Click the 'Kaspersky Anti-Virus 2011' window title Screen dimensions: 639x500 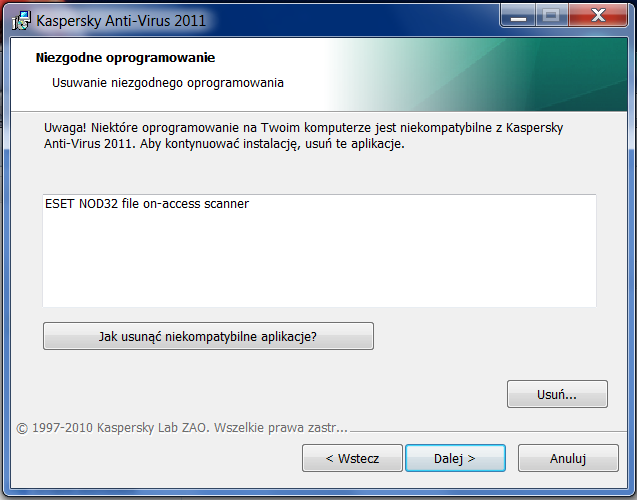tap(121, 21)
